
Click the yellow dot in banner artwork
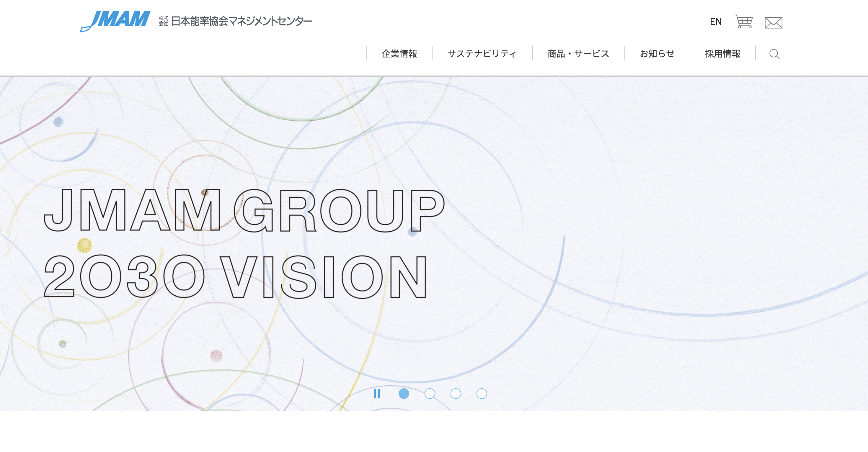84,245
